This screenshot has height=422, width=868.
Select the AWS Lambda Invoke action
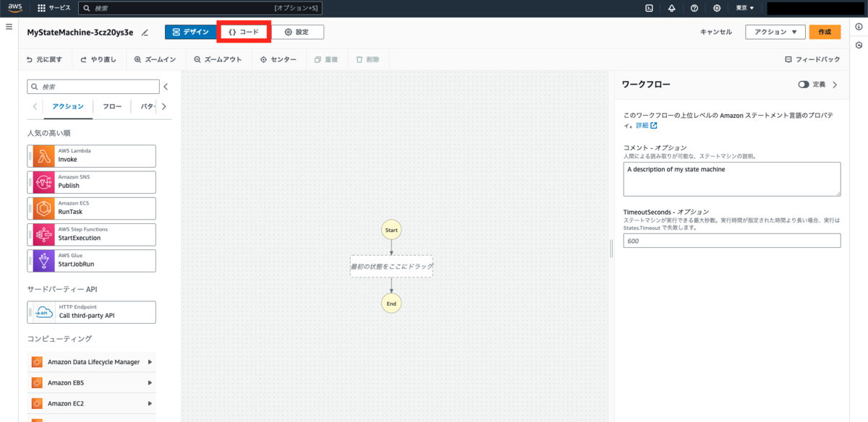[91, 156]
